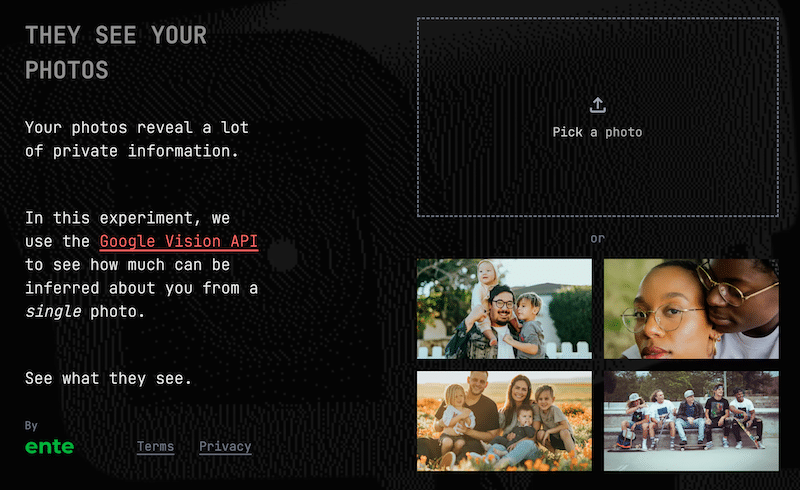Click the "In this experiment, we" line
This screenshot has height=490, width=800.
click(x=128, y=218)
